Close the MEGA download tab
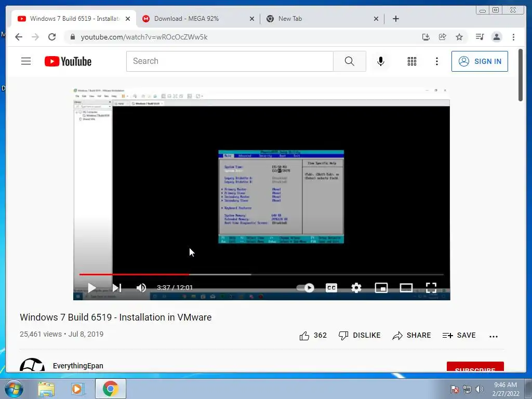532x399 pixels. (252, 19)
